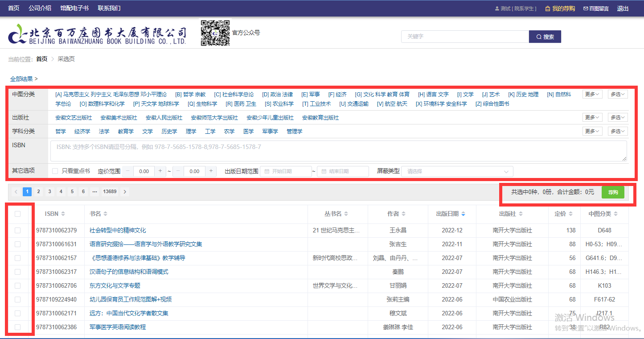Check the box for 社会转型中的精神文化

18,231
